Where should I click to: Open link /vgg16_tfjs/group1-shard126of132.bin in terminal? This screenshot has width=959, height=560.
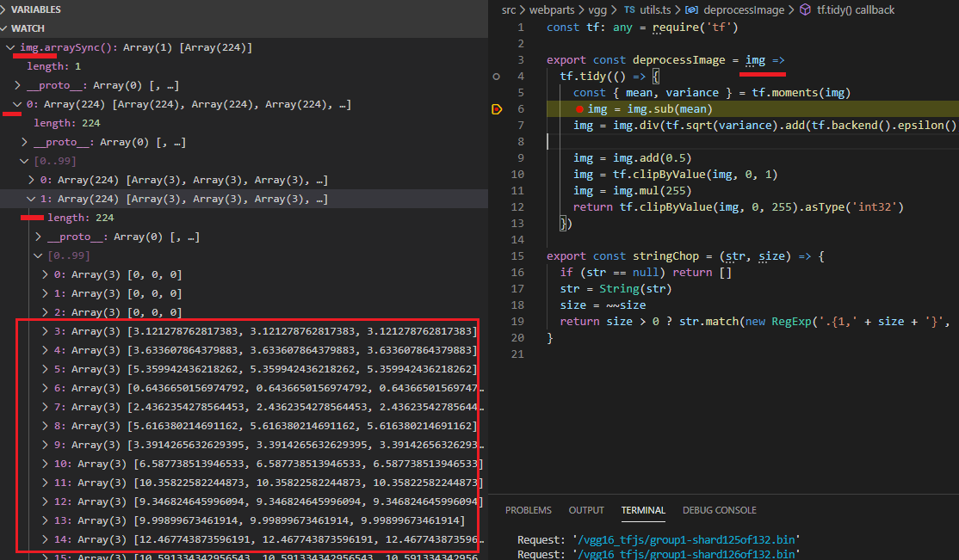coord(686,554)
